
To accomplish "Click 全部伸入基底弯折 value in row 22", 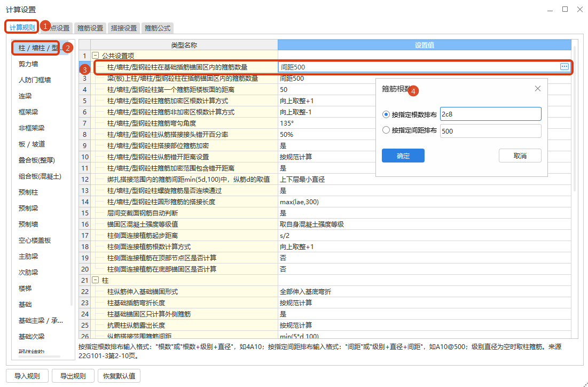I will [x=305, y=292].
